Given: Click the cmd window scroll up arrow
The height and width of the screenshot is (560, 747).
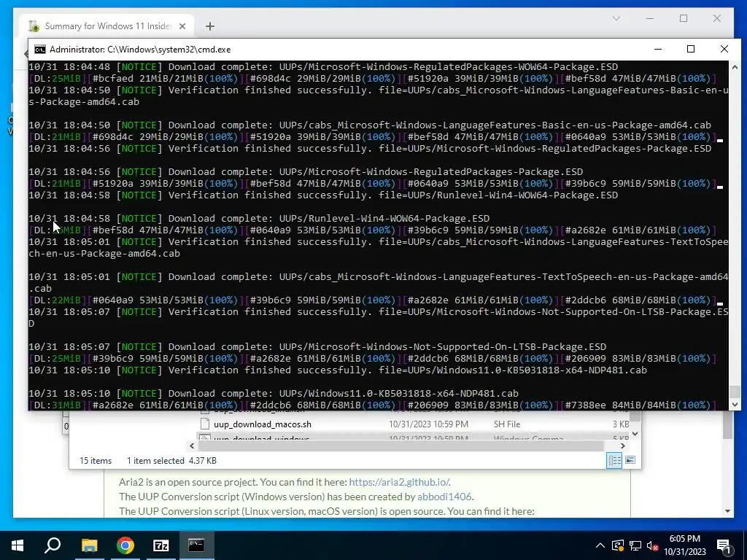Looking at the screenshot, I should tap(735, 67).
